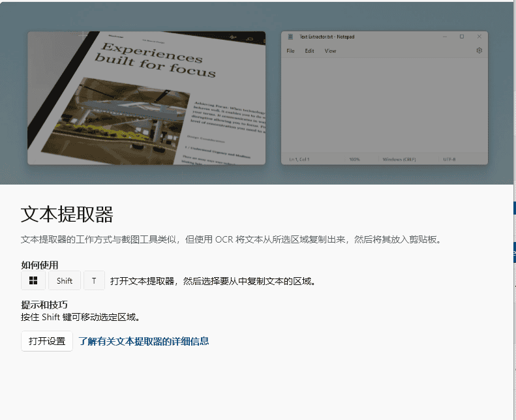
Task: Click the 'UTF-8' encoding status entry
Action: (449, 160)
